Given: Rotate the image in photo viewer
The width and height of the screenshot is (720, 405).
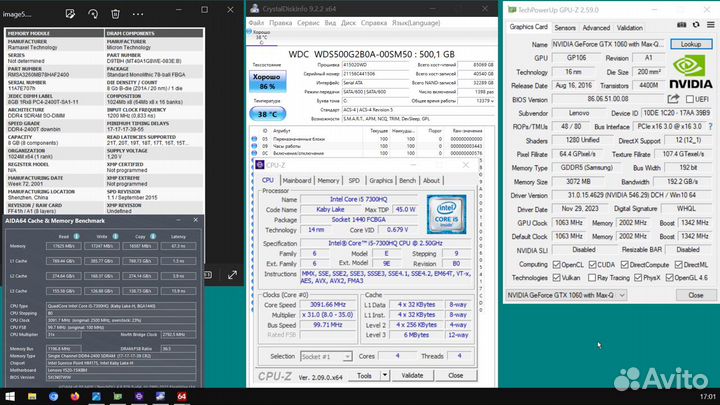Looking at the screenshot, I should (93, 14).
